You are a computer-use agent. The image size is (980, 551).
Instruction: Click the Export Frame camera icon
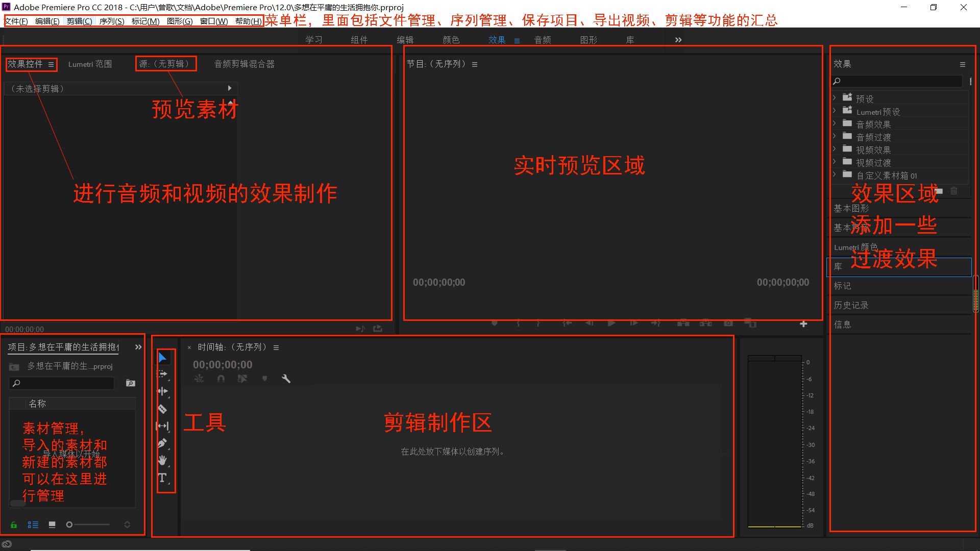click(x=728, y=322)
